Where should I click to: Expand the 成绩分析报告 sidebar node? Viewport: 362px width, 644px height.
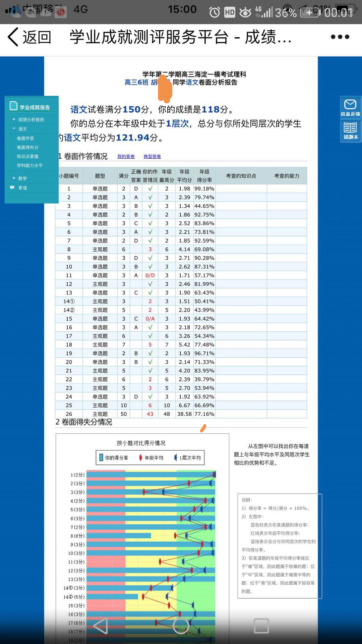(14, 119)
